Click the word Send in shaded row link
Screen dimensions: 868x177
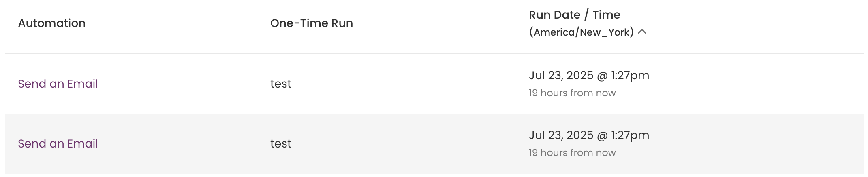[x=32, y=143]
